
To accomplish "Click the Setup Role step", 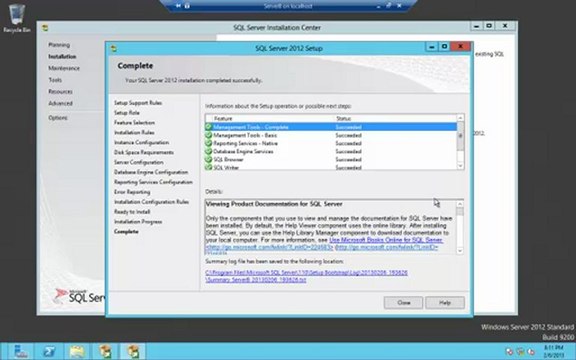I will tap(127, 113).
